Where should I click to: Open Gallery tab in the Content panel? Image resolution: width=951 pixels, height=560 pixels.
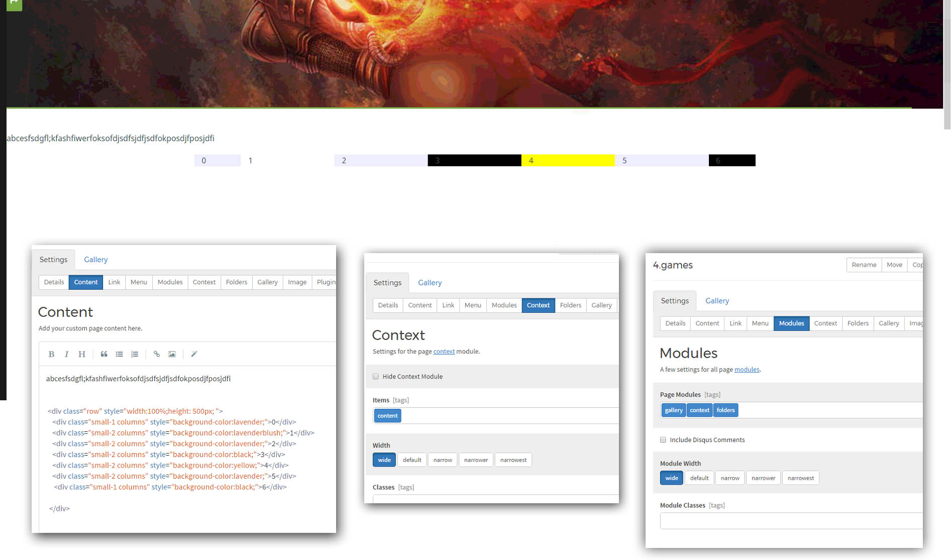coord(95,260)
